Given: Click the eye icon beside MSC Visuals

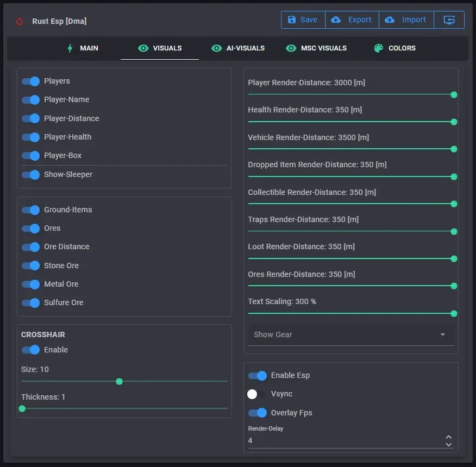Looking at the screenshot, I should 291,48.
